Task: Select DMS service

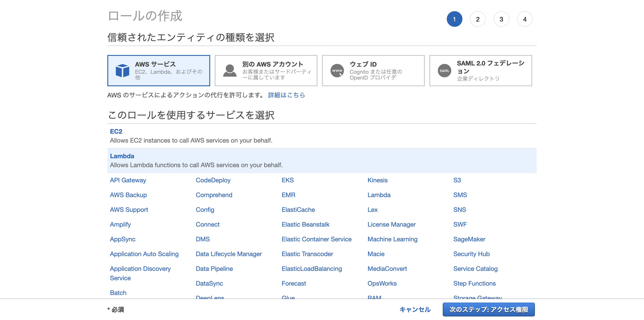Action: coord(203,239)
